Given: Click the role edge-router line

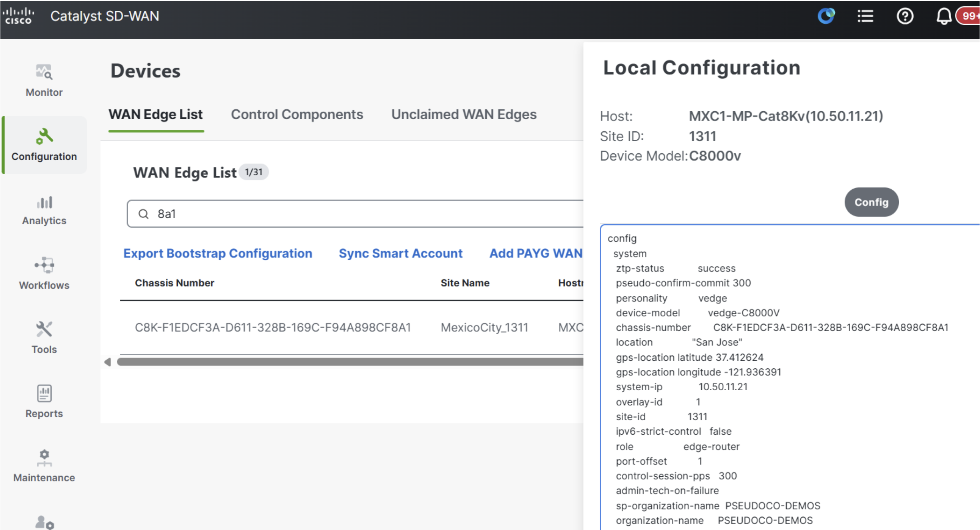Looking at the screenshot, I should [x=677, y=447].
